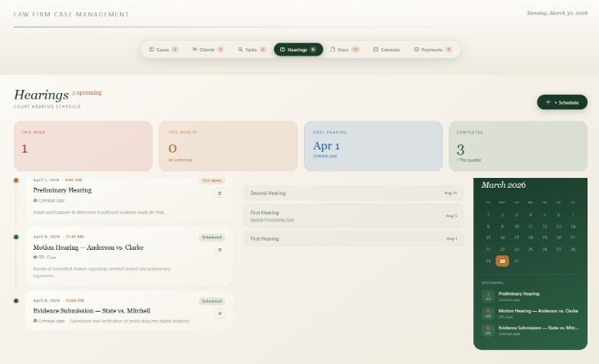Screen dimensions: 599x364
Task: Select day 12 in the March calendar
Action: (x=544, y=226)
